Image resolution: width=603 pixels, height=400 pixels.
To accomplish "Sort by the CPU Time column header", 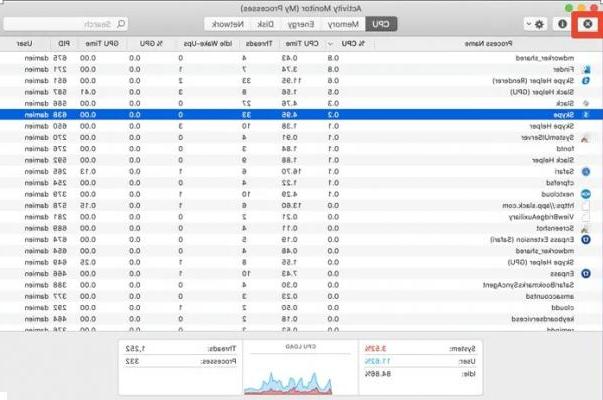I will pos(302,43).
